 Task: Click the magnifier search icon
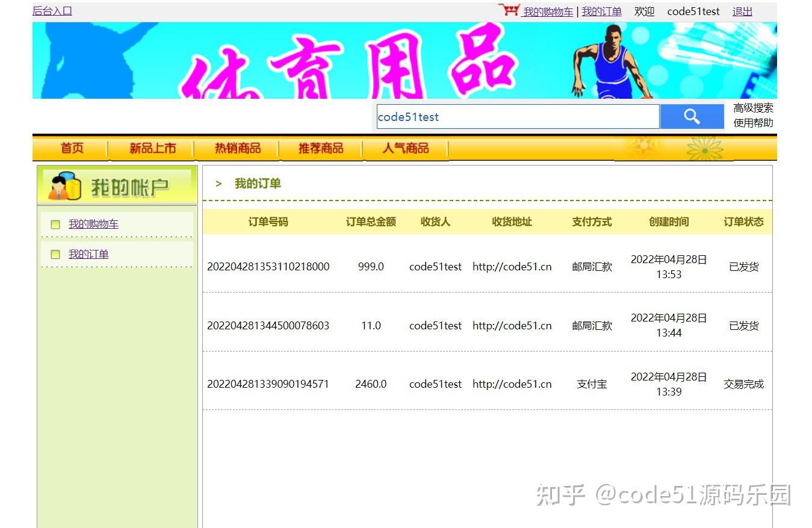692,116
